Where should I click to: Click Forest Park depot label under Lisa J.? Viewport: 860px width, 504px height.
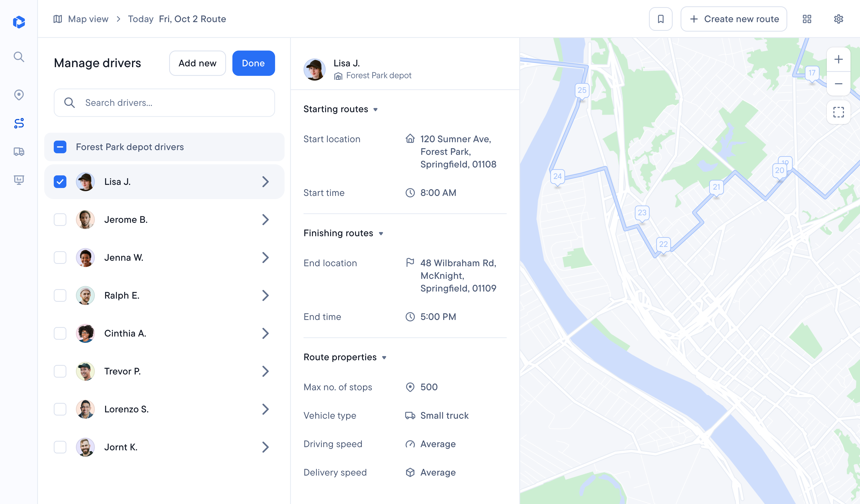(x=378, y=75)
